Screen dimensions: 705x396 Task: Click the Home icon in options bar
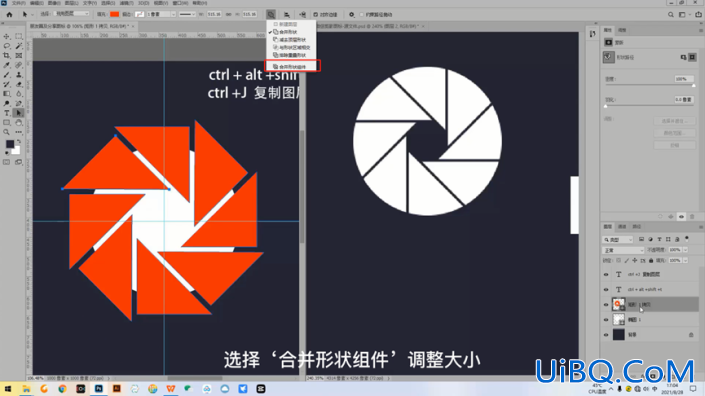[x=9, y=14]
